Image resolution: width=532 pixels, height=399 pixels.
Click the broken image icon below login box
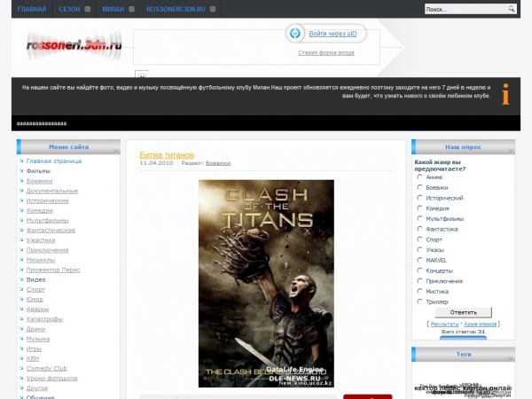tap(142, 74)
